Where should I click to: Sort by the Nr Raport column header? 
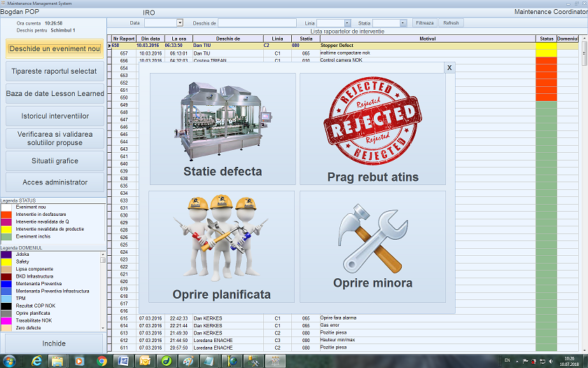123,39
